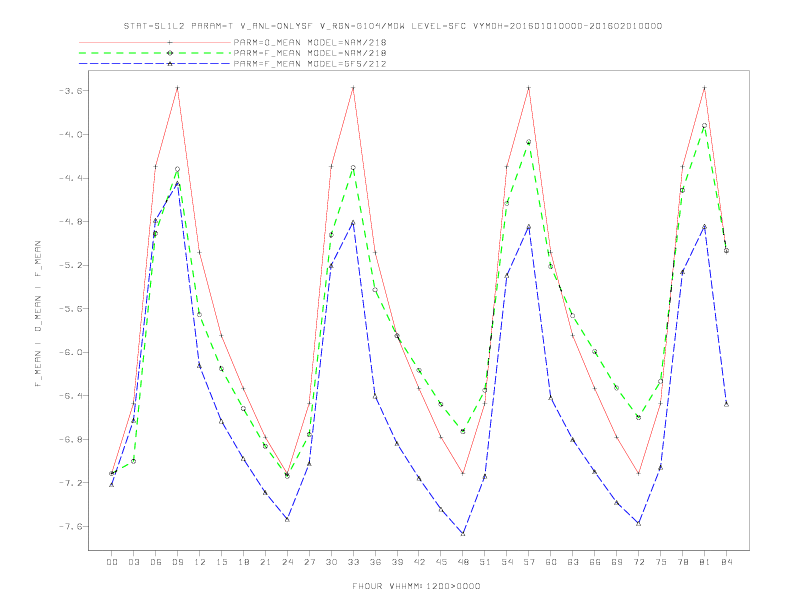The width and height of the screenshot is (792, 612).
Task: Click x-axis tick label 63
Action: (x=573, y=562)
